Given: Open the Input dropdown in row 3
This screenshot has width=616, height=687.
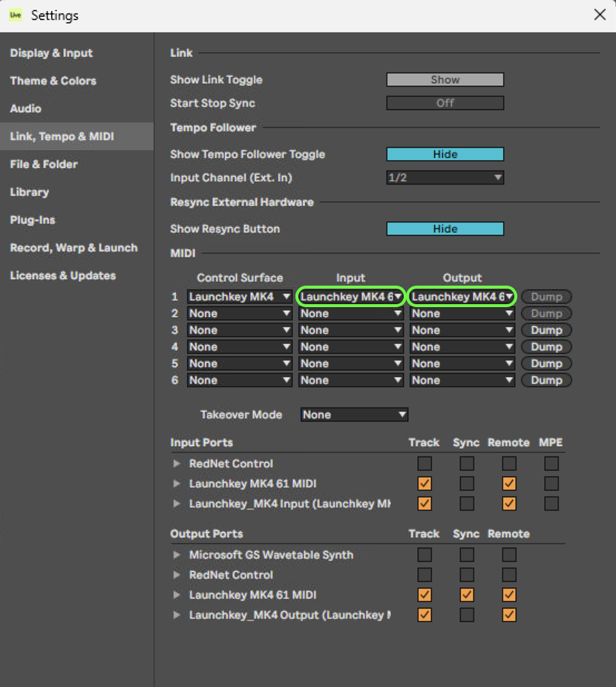Looking at the screenshot, I should pos(351,330).
